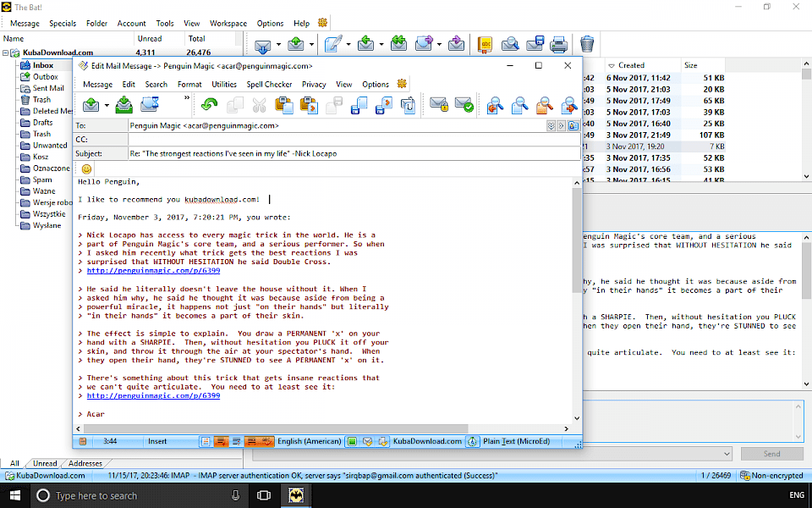The height and width of the screenshot is (508, 812).
Task: Open Spell Checker menu in editor
Action: (x=269, y=84)
